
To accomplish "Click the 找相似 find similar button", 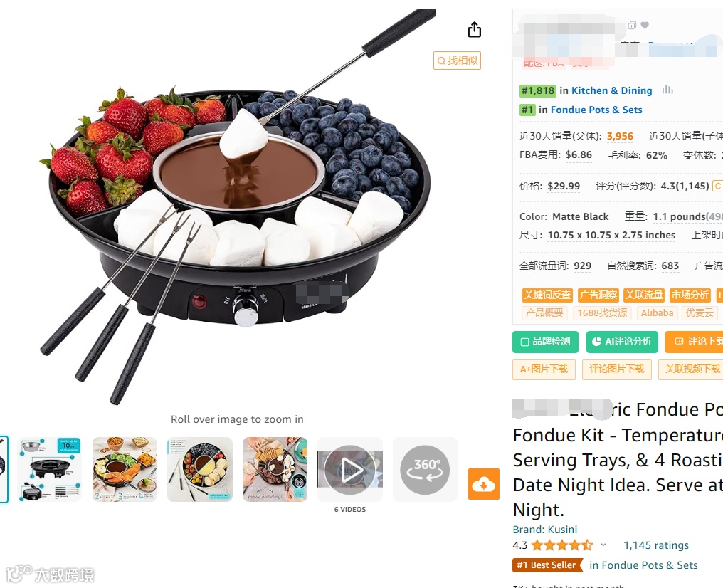I will coord(457,61).
